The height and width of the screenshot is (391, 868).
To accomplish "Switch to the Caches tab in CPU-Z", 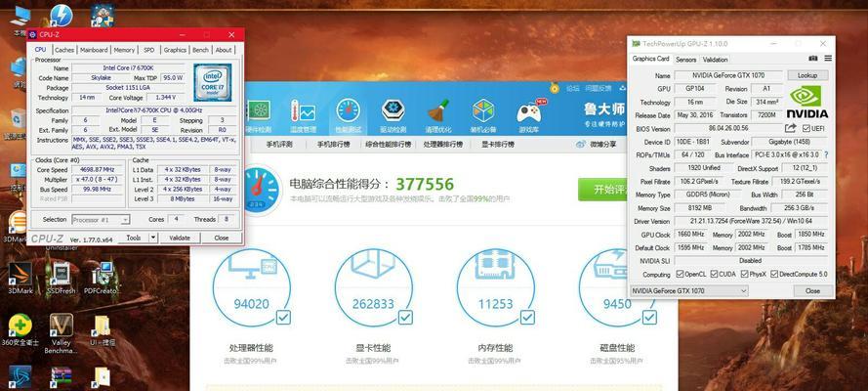I will [x=64, y=50].
